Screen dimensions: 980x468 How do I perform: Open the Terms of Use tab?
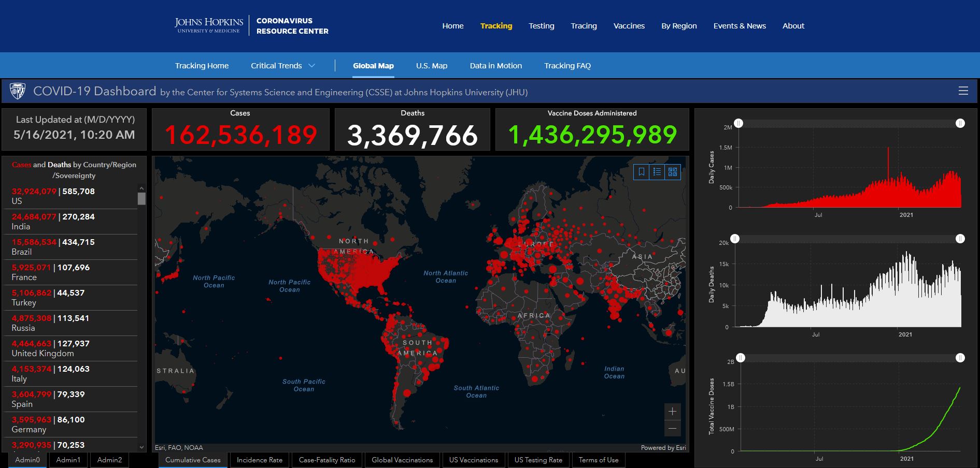coord(599,460)
